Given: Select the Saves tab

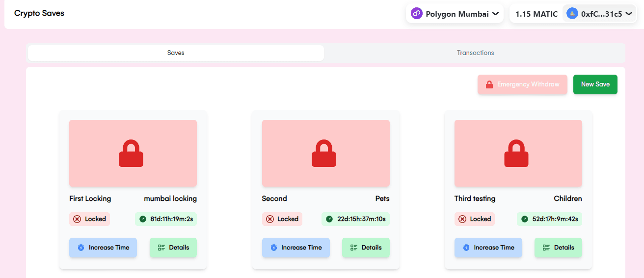Looking at the screenshot, I should pyautogui.click(x=176, y=53).
